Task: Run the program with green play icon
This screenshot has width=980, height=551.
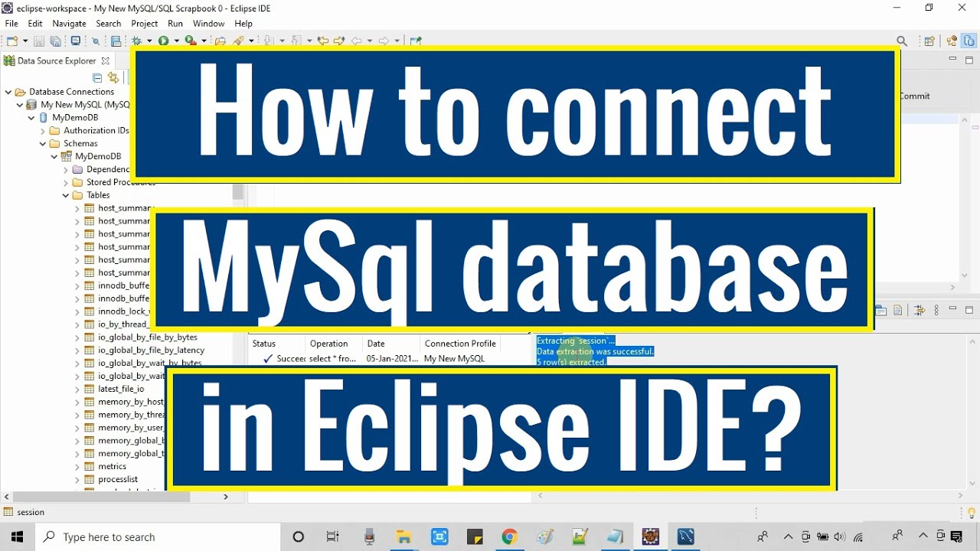Action: tap(163, 41)
